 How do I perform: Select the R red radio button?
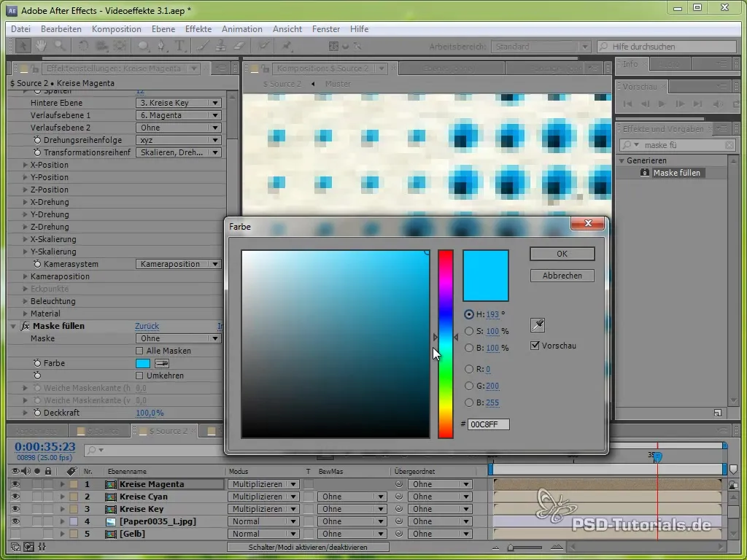[x=469, y=369]
